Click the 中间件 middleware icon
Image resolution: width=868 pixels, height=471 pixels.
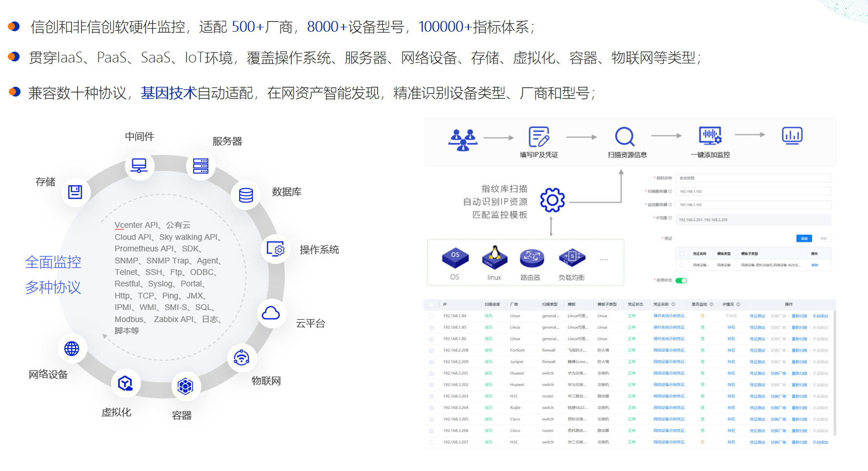point(140,166)
